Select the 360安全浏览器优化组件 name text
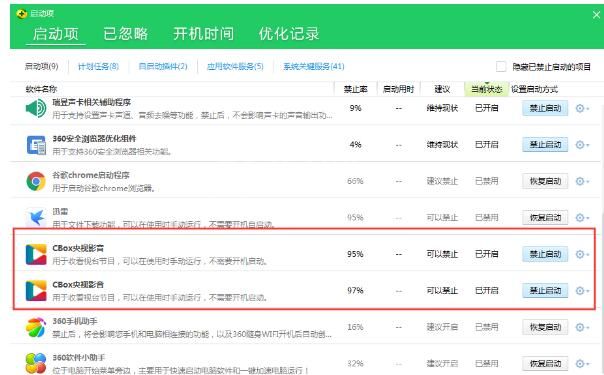Screen dimensions: 604x375 click(x=94, y=139)
